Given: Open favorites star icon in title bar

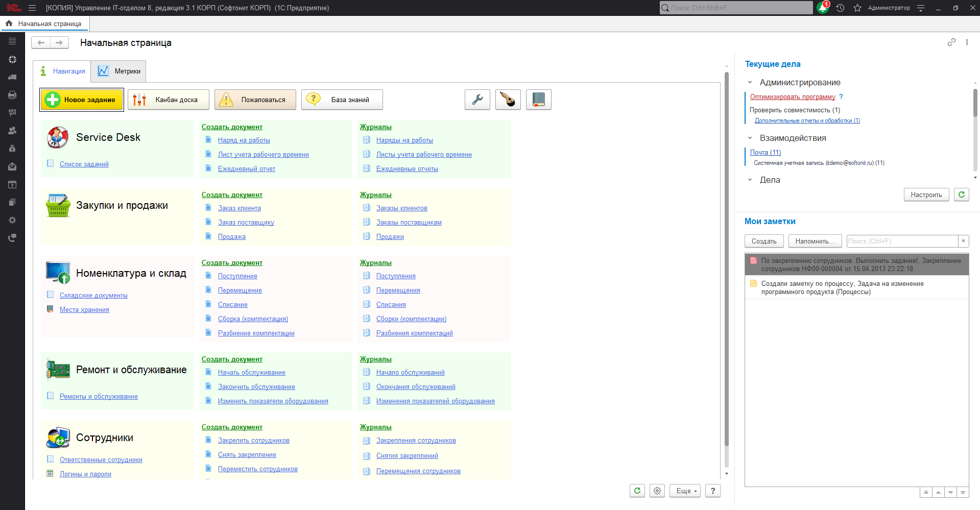Looking at the screenshot, I should 857,8.
